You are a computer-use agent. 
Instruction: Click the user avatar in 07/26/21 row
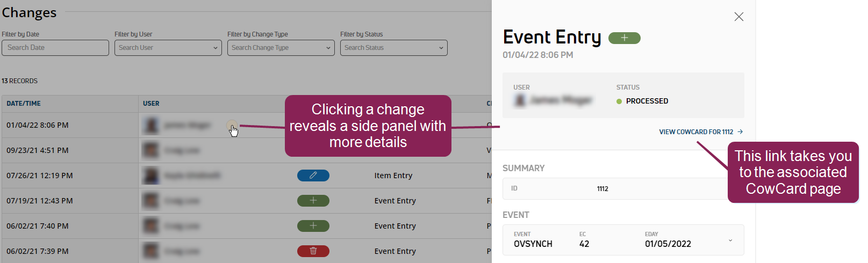point(151,176)
